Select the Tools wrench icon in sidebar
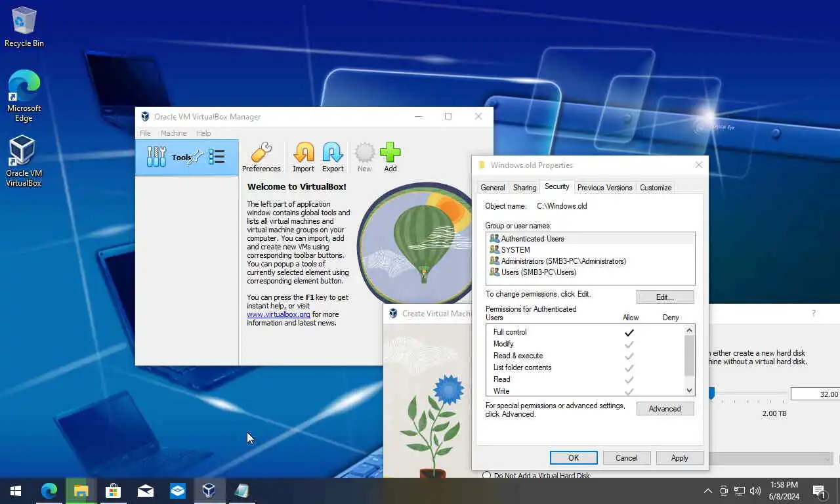This screenshot has height=504, width=840. tap(156, 157)
